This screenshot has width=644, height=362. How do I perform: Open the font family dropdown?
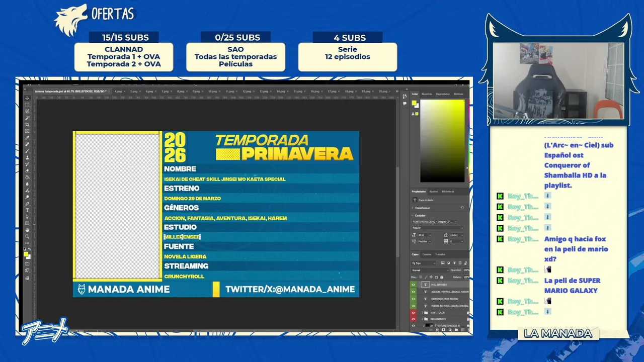pos(435,222)
